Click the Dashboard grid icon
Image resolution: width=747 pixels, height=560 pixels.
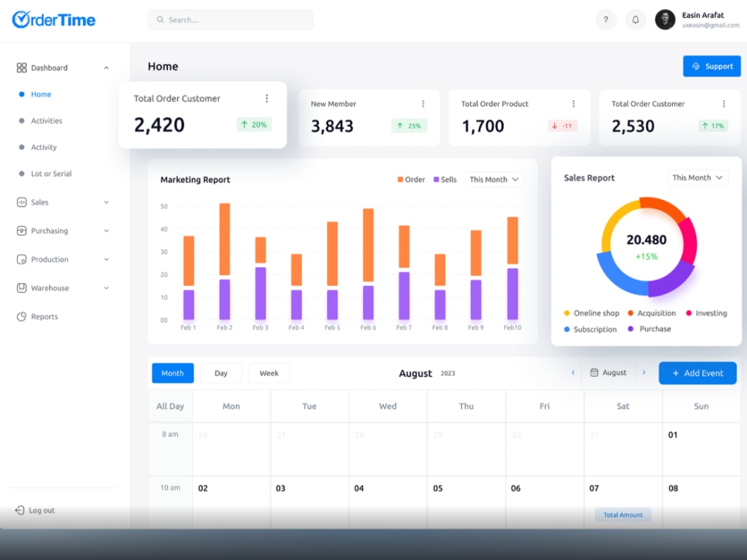22,68
